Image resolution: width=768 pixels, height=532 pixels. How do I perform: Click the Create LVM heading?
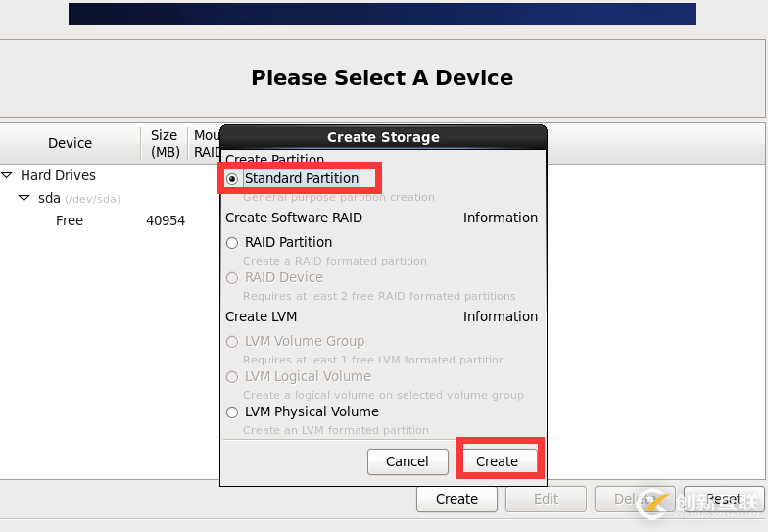pyautogui.click(x=261, y=316)
